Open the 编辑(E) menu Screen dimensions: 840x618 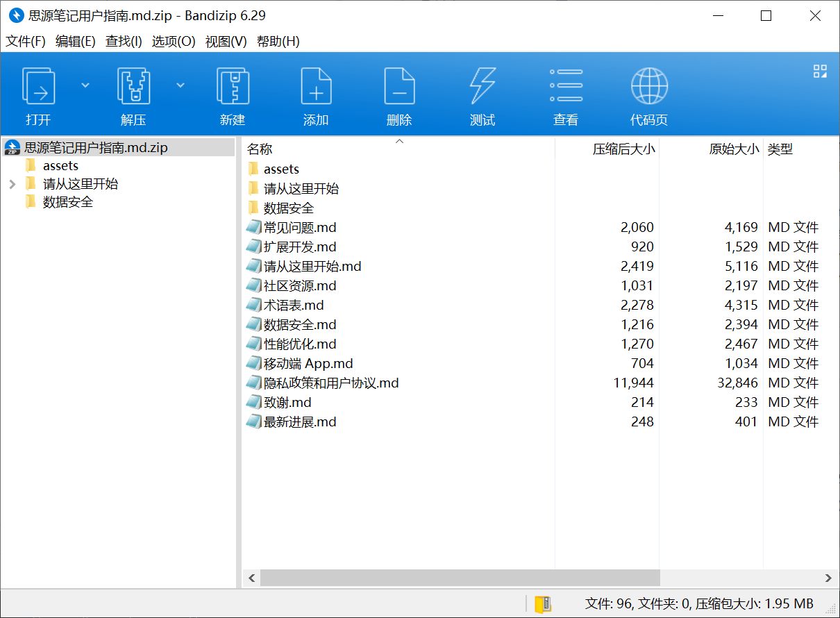click(x=76, y=42)
